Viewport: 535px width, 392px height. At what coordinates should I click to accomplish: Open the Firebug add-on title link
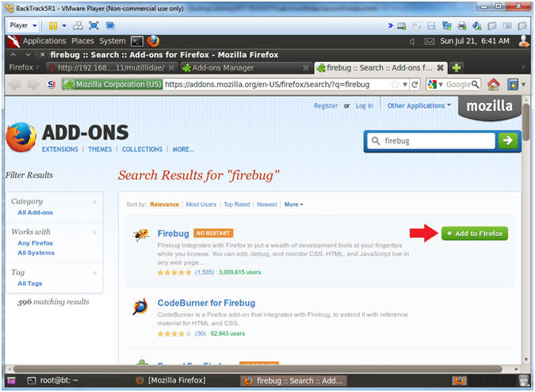173,234
